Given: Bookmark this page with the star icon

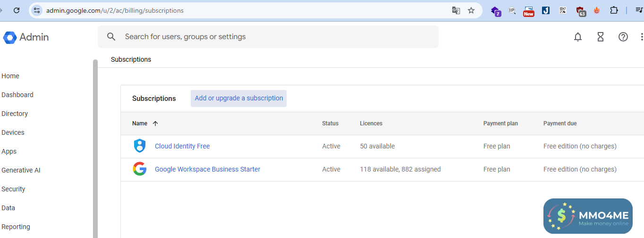Looking at the screenshot, I should (x=471, y=10).
